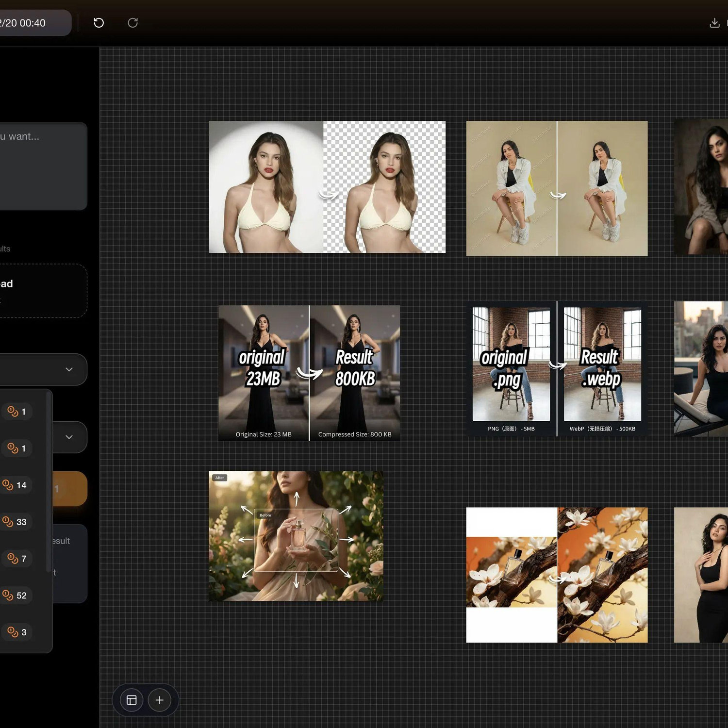Open the background removal example thumbnail
Screen dimensions: 728x728
pyautogui.click(x=327, y=187)
